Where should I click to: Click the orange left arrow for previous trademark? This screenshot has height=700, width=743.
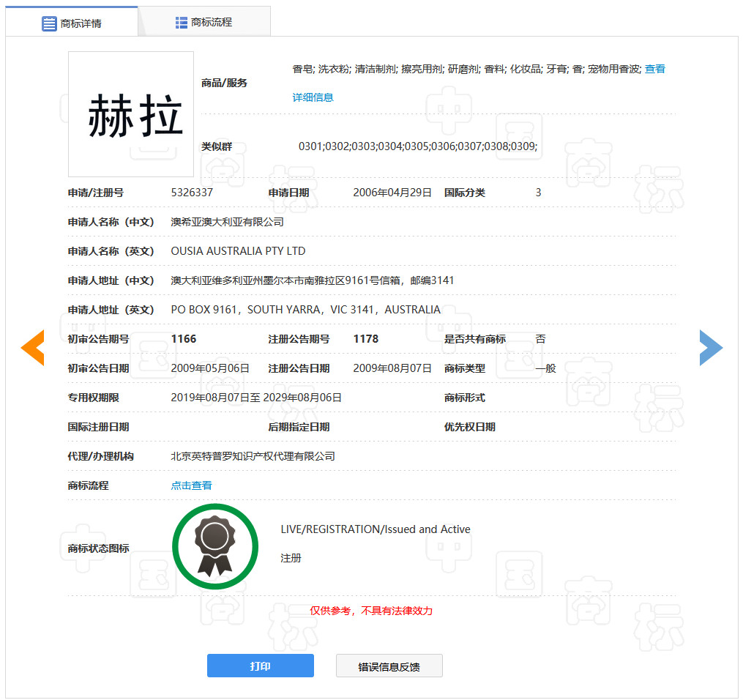pos(32,347)
